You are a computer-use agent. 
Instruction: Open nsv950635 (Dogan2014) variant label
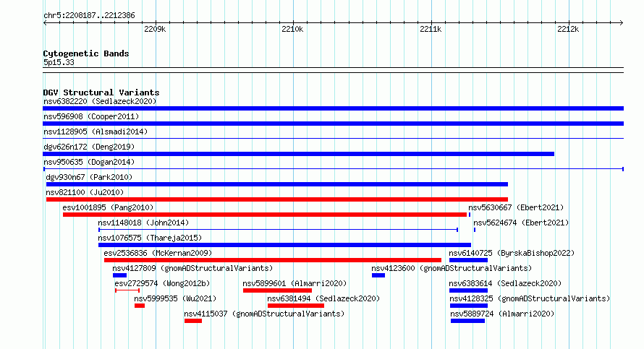[x=89, y=162]
